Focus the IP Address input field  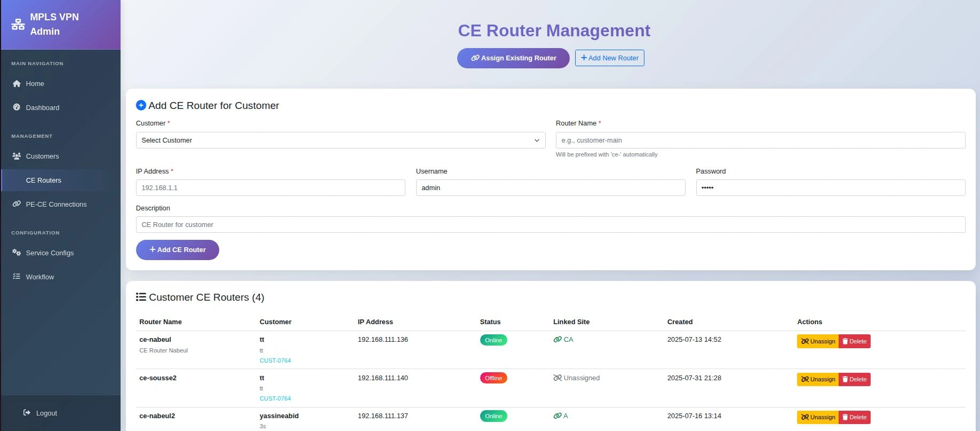tap(270, 187)
